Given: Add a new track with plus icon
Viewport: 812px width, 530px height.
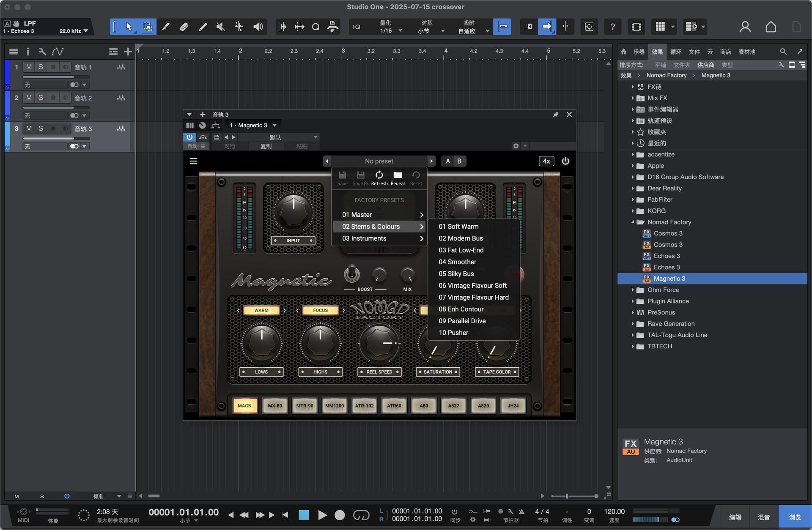Looking at the screenshot, I should point(128,52).
